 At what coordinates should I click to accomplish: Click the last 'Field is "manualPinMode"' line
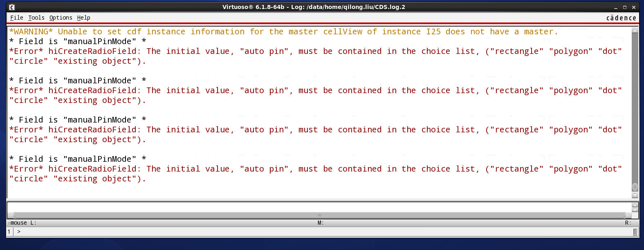pos(78,159)
